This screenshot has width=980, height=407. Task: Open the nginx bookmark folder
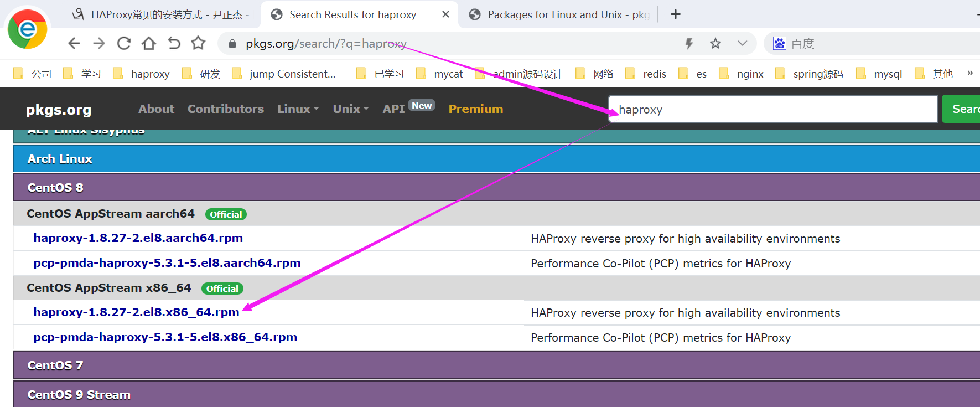point(742,74)
